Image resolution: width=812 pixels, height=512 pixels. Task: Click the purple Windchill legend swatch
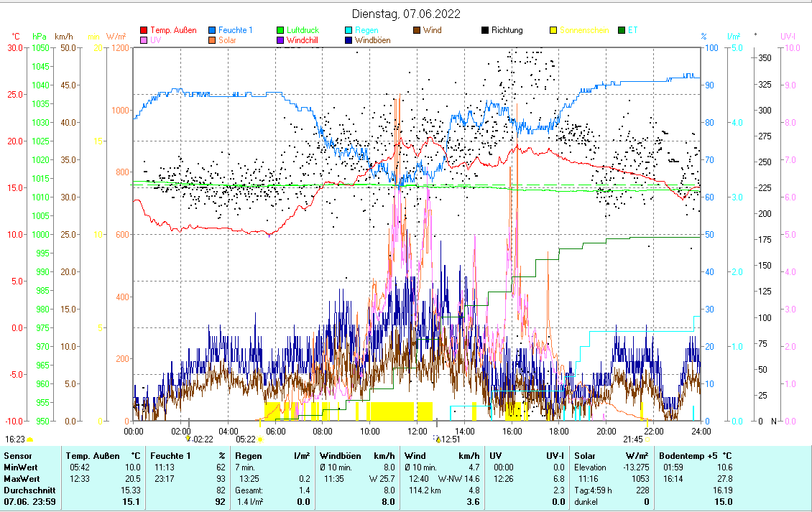pos(281,41)
